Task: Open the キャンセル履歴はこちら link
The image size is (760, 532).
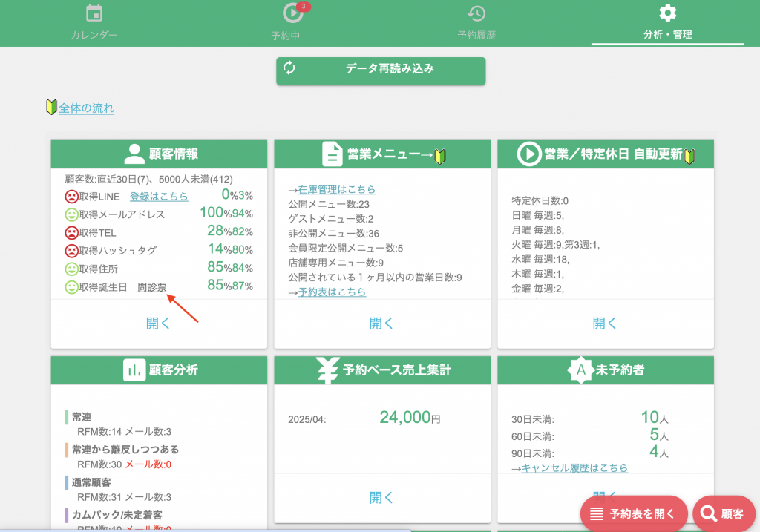Action: click(x=574, y=468)
